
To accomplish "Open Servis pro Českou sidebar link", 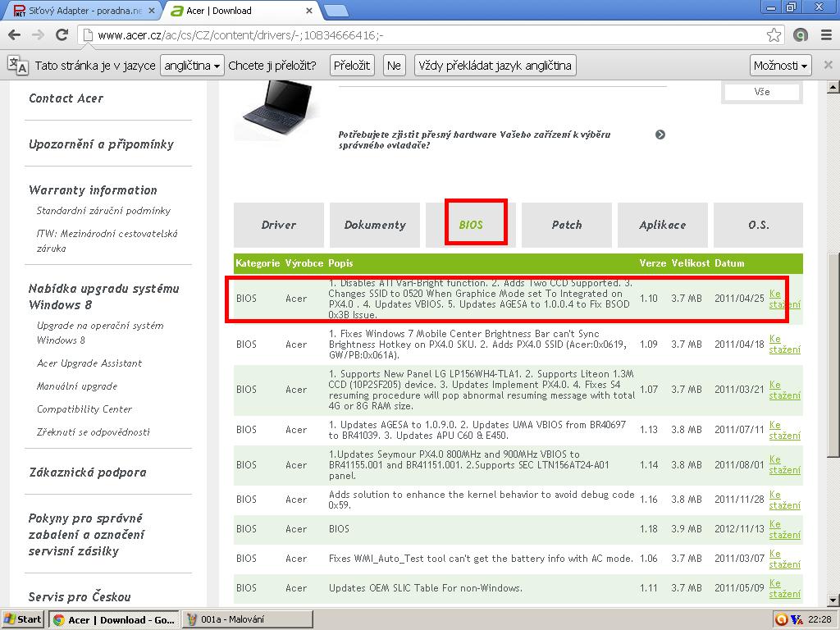I will pyautogui.click(x=80, y=597).
